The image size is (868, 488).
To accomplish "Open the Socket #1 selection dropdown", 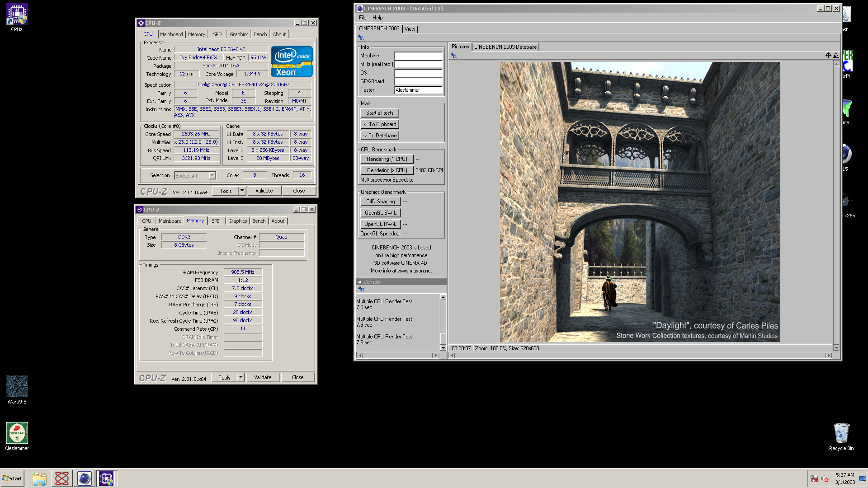I will coord(212,175).
